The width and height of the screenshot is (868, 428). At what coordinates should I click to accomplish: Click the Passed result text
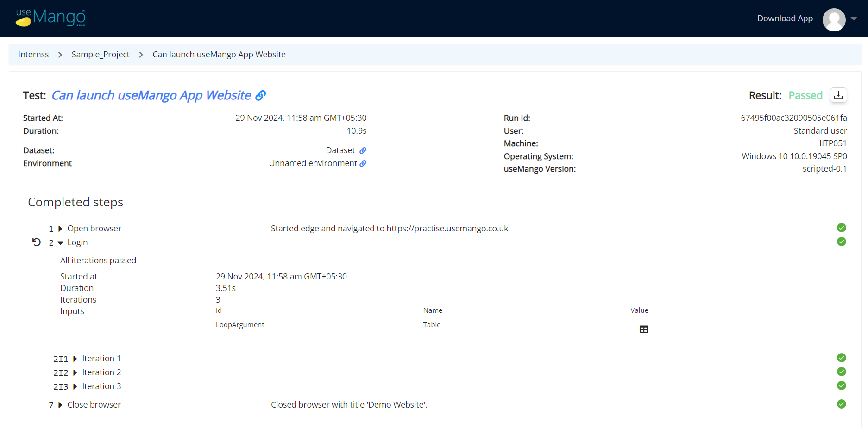click(x=805, y=95)
